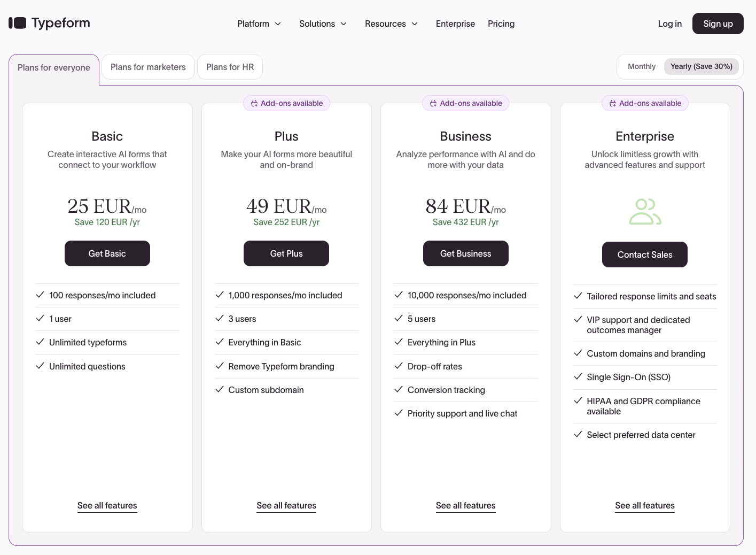Viewport: 756px width, 555px height.
Task: Open the Plans for HR tab
Action: (230, 66)
